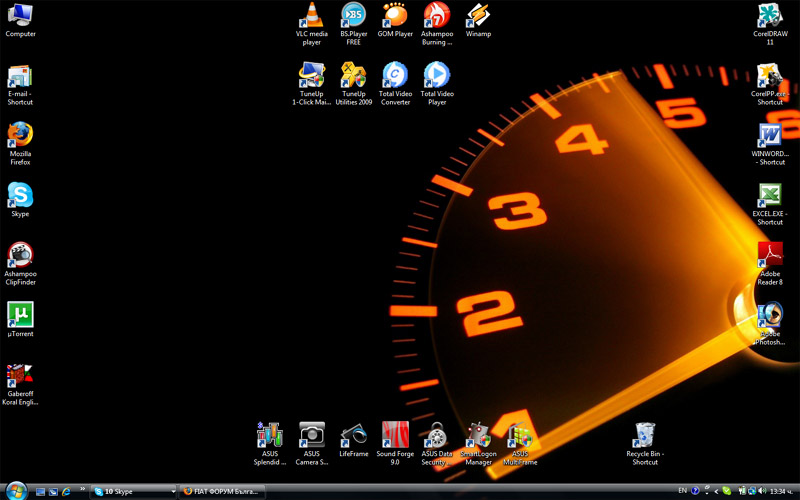
Task: Expand the Quick Launch overflow chevron
Action: tap(82, 490)
